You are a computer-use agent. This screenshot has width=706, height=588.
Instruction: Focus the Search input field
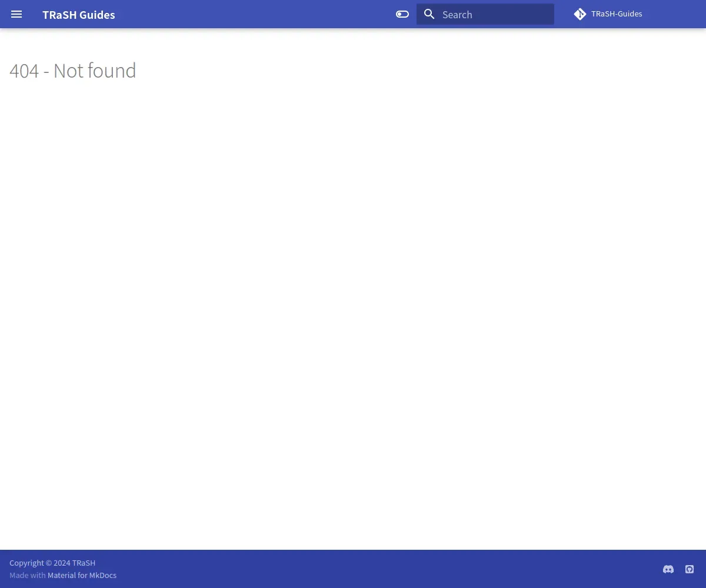(485, 14)
